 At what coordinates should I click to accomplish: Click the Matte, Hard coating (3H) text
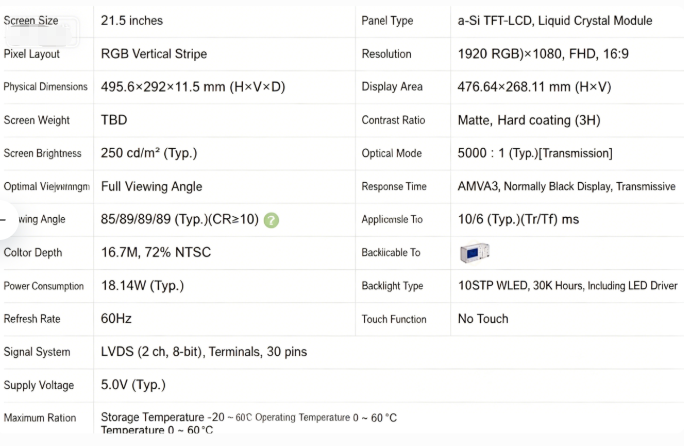pos(529,120)
